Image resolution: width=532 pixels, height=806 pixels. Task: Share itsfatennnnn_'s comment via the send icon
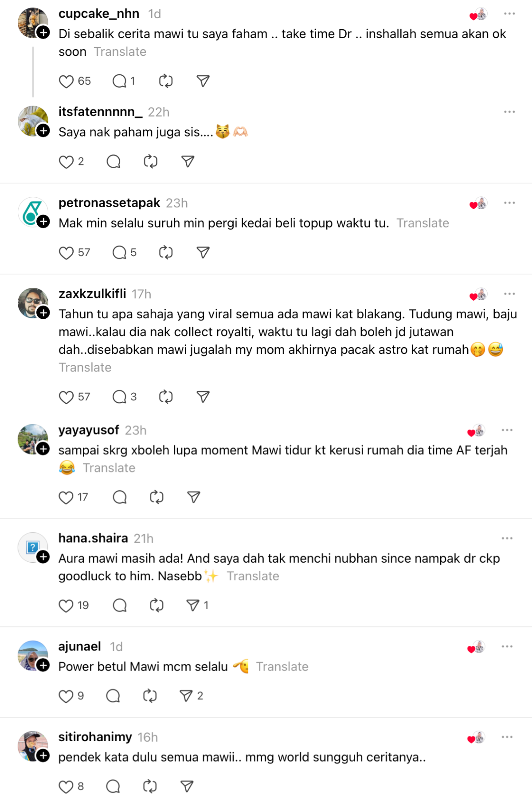pyautogui.click(x=188, y=162)
